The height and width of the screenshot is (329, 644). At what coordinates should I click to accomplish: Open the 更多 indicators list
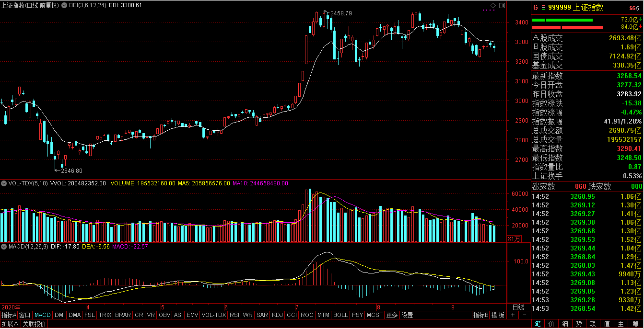[392, 315]
